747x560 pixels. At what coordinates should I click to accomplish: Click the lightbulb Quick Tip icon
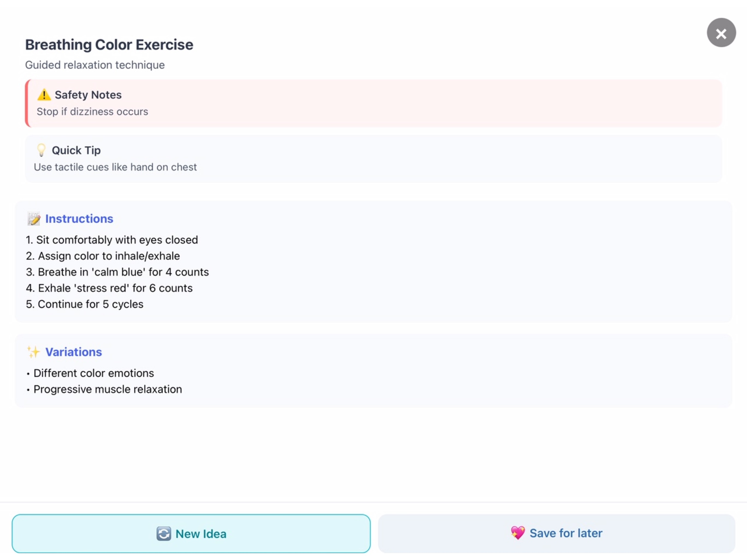[41, 150]
